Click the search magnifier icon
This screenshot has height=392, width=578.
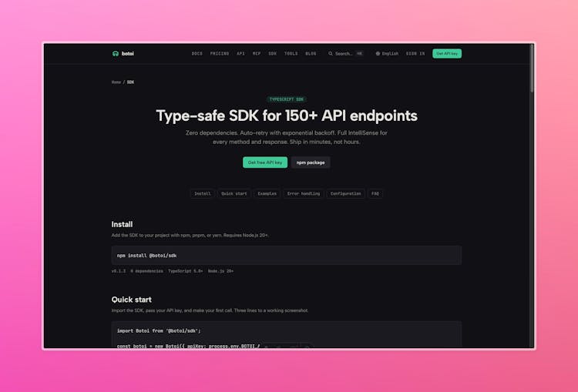pos(331,54)
